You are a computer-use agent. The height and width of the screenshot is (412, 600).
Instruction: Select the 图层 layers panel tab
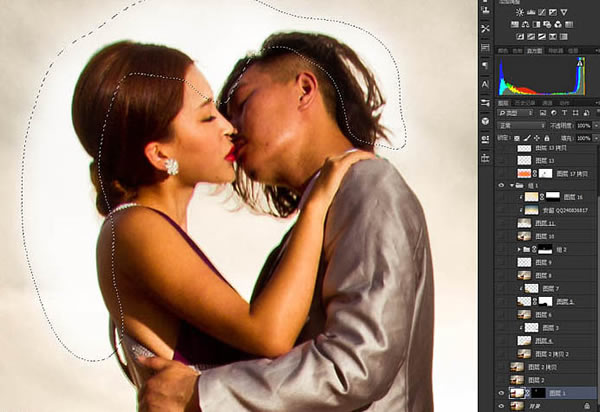coord(504,103)
